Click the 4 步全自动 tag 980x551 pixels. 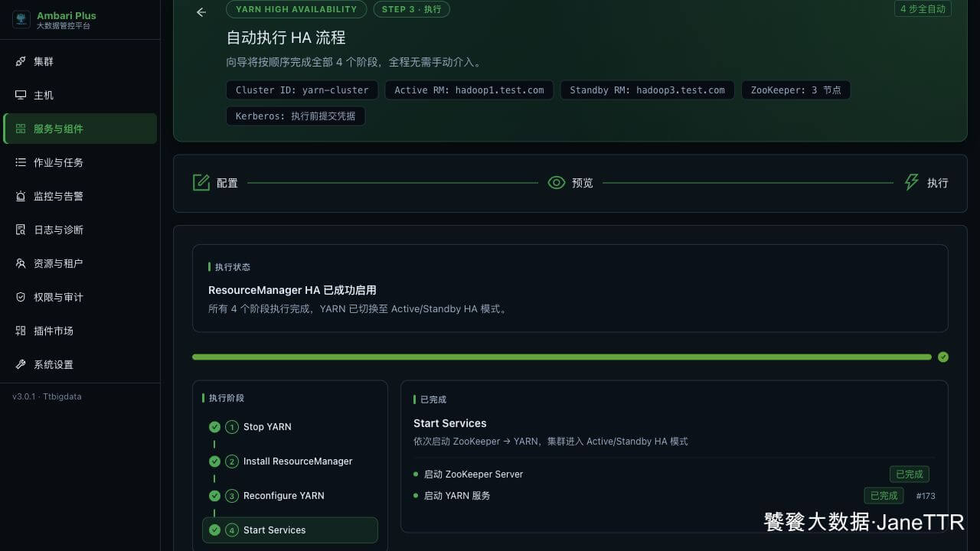923,9
